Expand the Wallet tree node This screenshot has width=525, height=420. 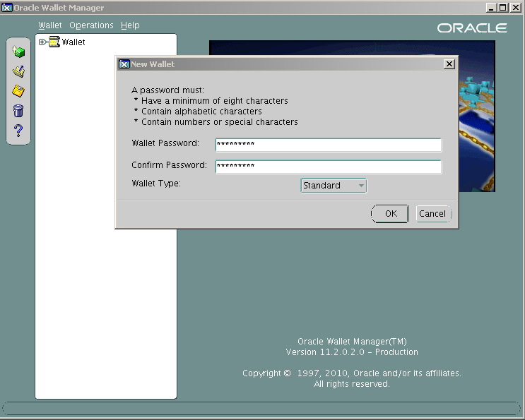coord(42,42)
